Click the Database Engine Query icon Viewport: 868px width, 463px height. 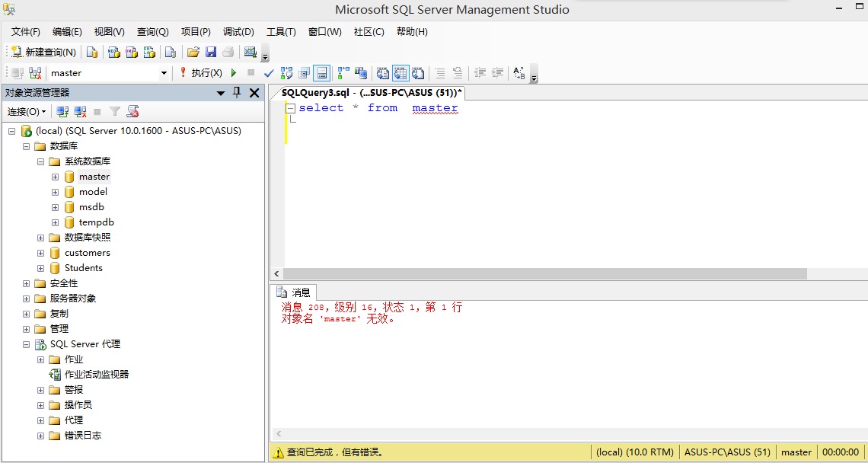[x=92, y=52]
